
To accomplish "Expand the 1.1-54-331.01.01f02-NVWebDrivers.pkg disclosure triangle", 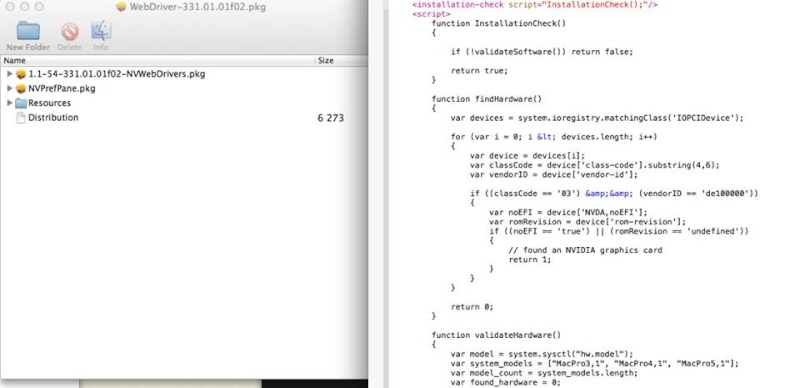I will 9,74.
